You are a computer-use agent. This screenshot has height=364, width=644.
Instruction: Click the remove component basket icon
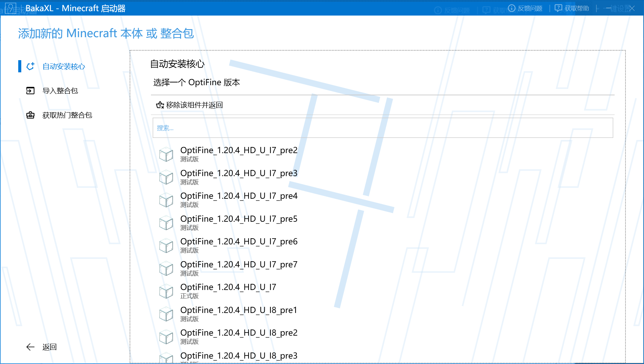[x=160, y=105]
